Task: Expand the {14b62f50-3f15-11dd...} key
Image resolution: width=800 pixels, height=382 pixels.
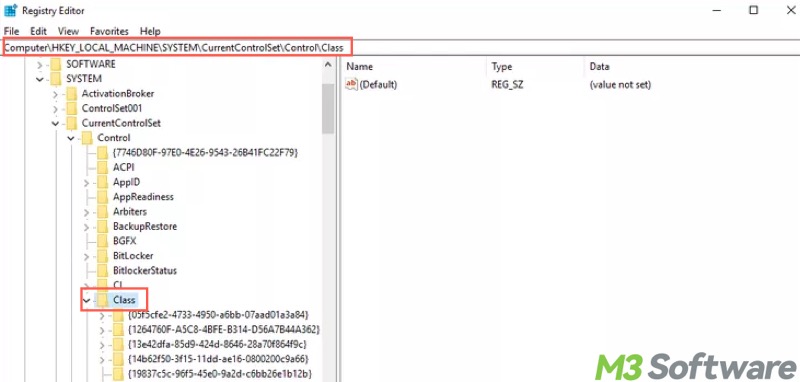Action: coord(102,360)
